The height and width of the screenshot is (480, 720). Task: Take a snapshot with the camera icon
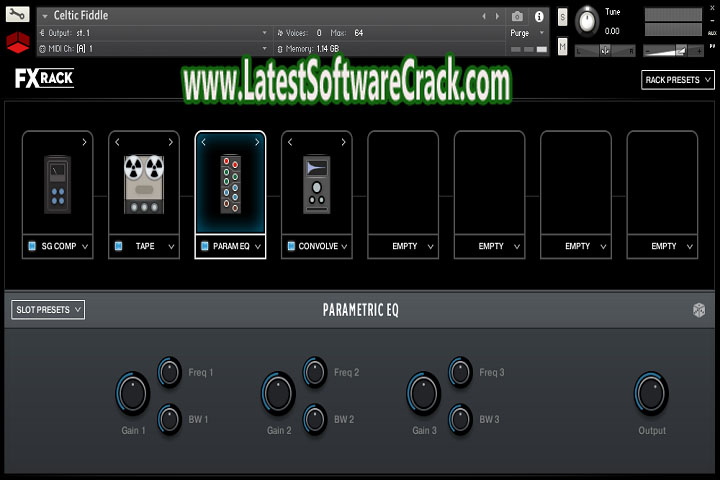517,17
